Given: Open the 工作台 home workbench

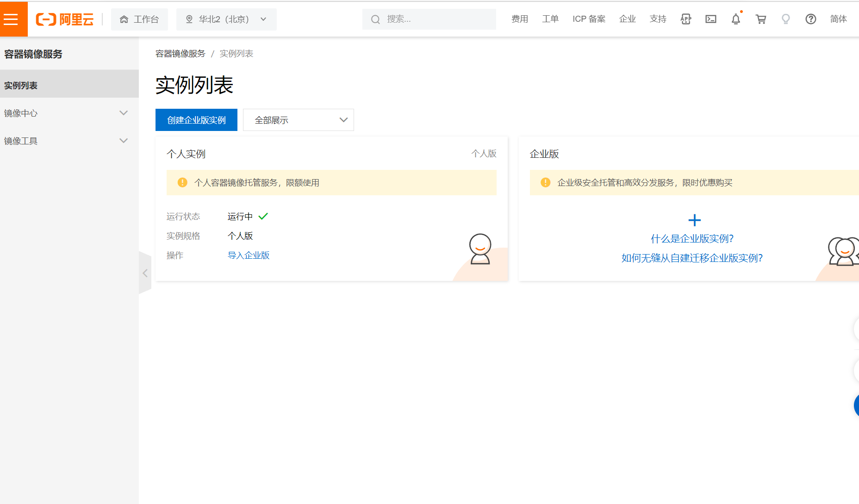Looking at the screenshot, I should (x=139, y=19).
